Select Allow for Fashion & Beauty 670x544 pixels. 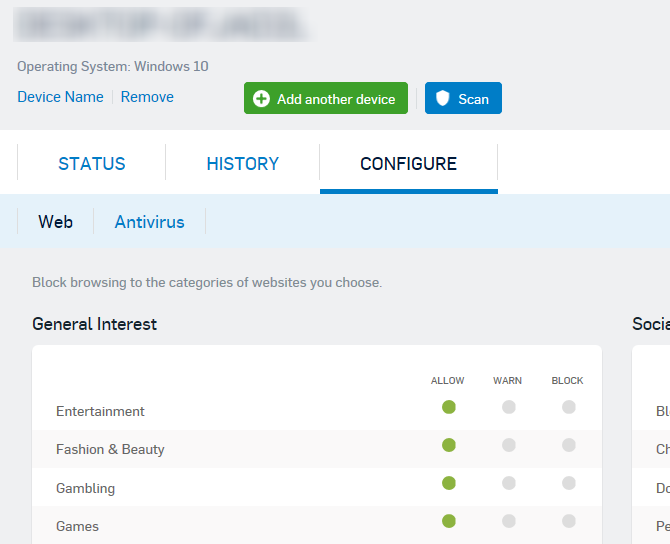pyautogui.click(x=449, y=445)
